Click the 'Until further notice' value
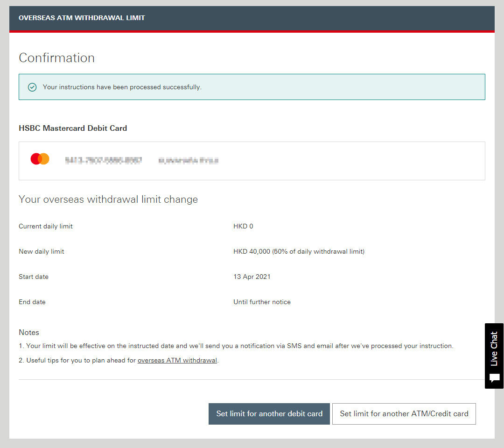 262,302
